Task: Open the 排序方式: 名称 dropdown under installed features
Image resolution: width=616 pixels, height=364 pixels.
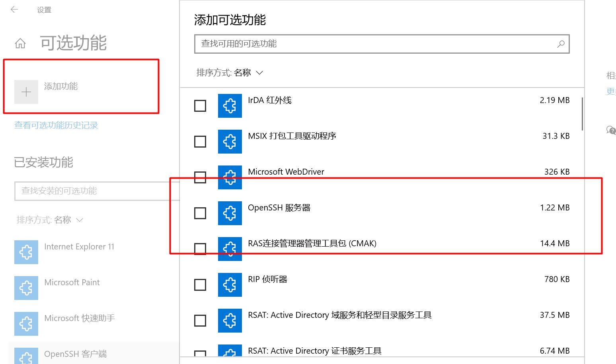Action: (x=50, y=220)
